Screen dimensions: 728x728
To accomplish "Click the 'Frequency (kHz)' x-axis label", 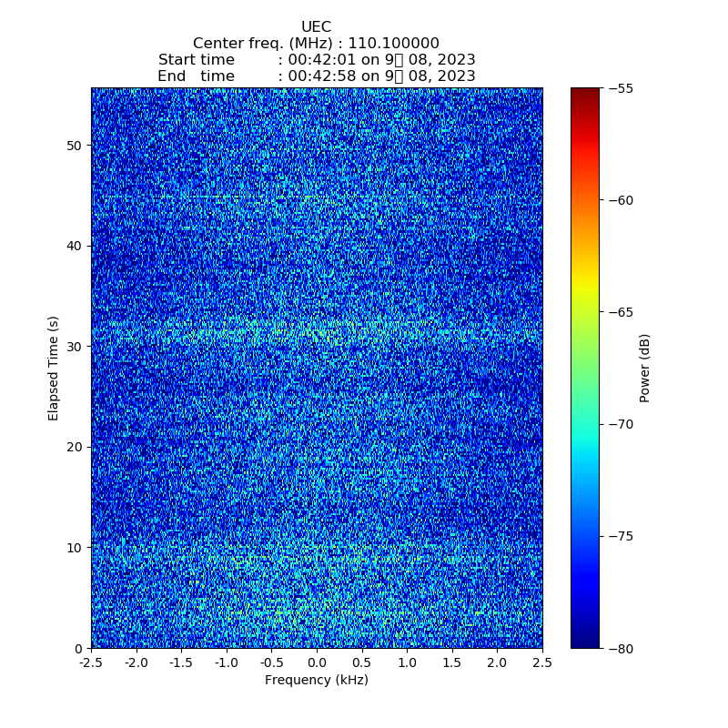I will pos(316,681).
